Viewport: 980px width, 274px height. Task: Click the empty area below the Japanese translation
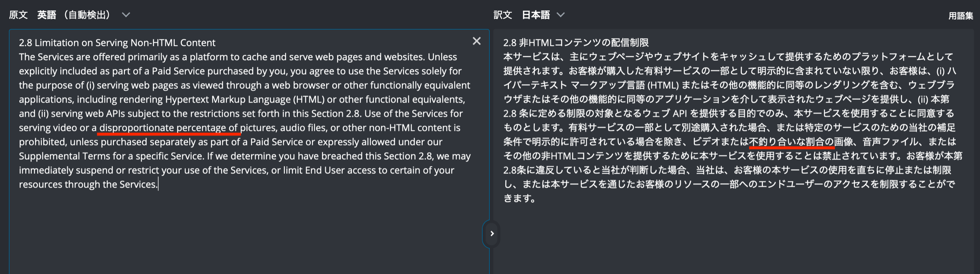click(729, 239)
